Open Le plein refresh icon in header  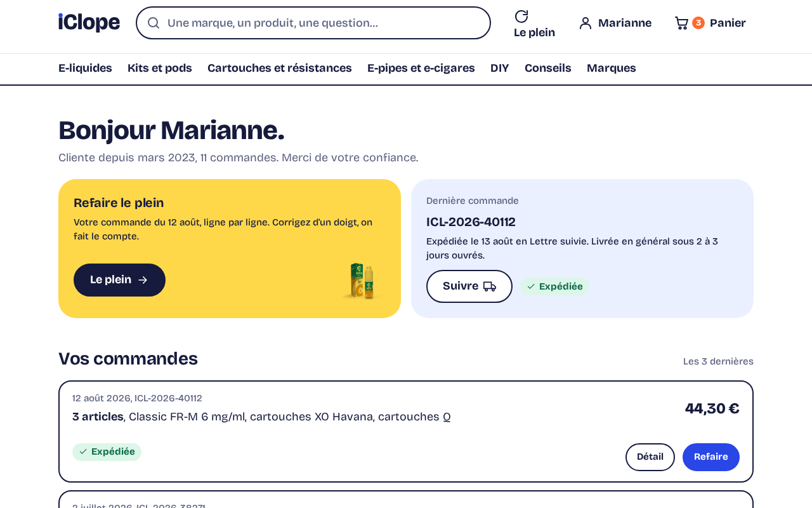(x=521, y=17)
